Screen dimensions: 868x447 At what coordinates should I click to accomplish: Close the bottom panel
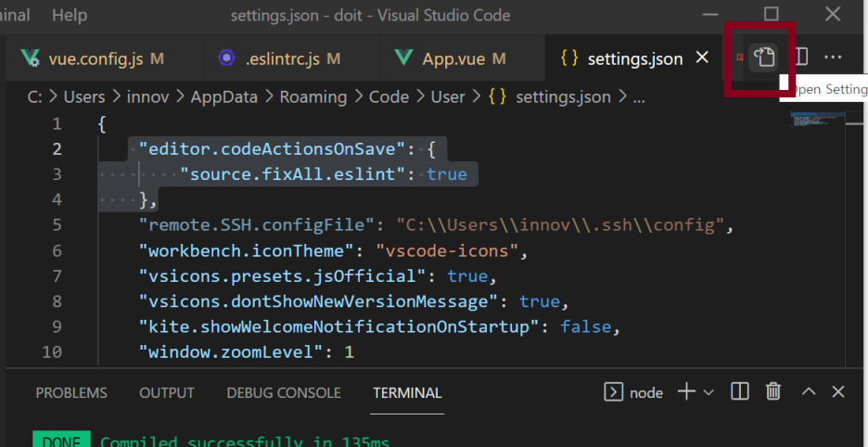[x=838, y=391]
